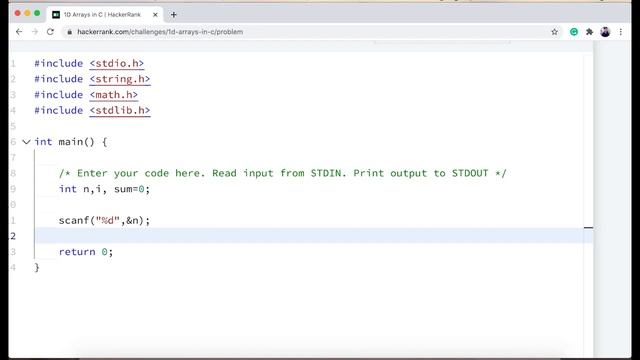This screenshot has width=640, height=360.
Task: Open Chrome's three-dot menu
Action: (x=621, y=31)
